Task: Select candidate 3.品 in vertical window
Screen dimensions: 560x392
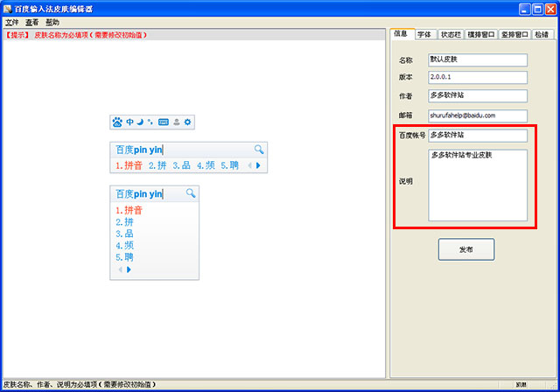Action: pos(124,234)
